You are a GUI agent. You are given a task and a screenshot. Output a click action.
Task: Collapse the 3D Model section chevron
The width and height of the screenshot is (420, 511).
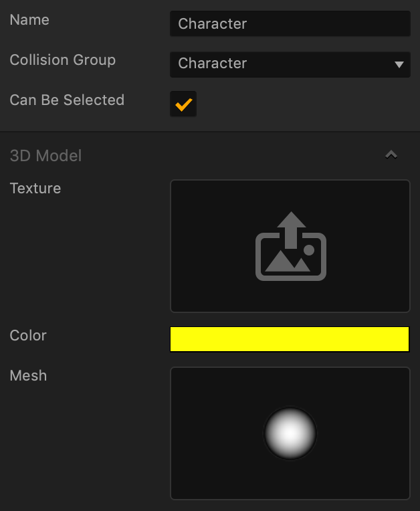391,155
